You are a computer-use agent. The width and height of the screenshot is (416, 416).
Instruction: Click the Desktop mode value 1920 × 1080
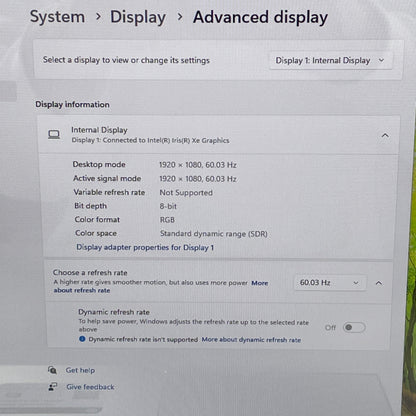pyautogui.click(x=198, y=165)
